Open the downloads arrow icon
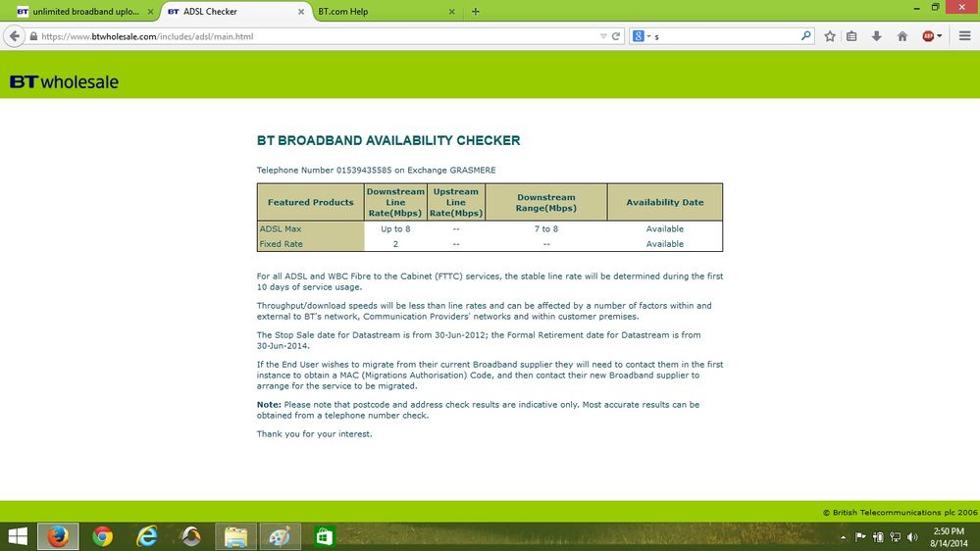Image resolution: width=980 pixels, height=551 pixels. click(876, 36)
